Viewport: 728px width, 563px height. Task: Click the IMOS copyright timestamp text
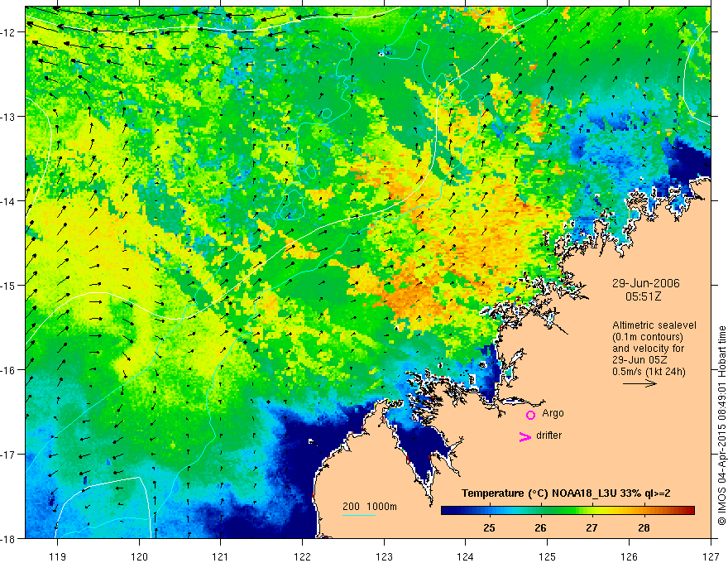[x=722, y=426]
